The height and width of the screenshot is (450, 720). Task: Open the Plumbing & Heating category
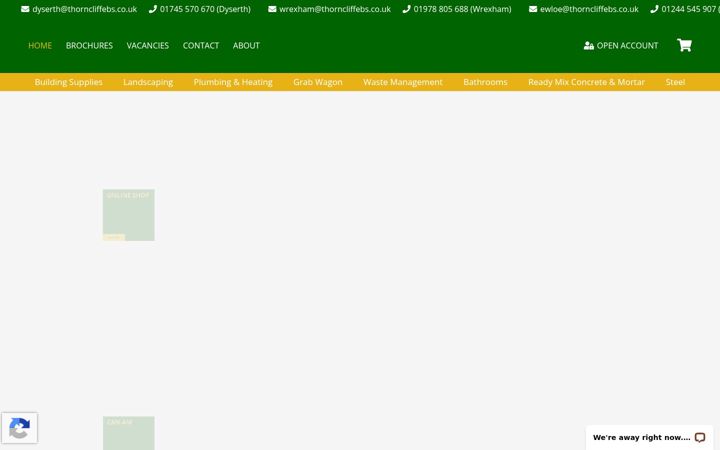tap(233, 82)
